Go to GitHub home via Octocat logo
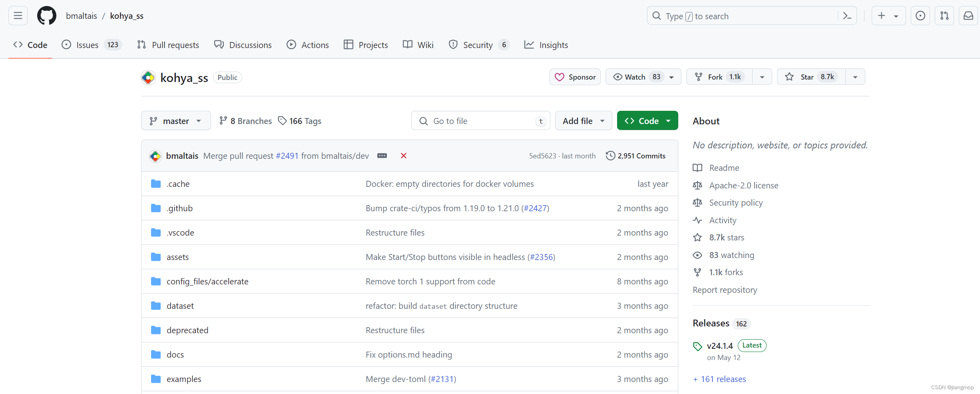980x394 pixels. point(47,16)
